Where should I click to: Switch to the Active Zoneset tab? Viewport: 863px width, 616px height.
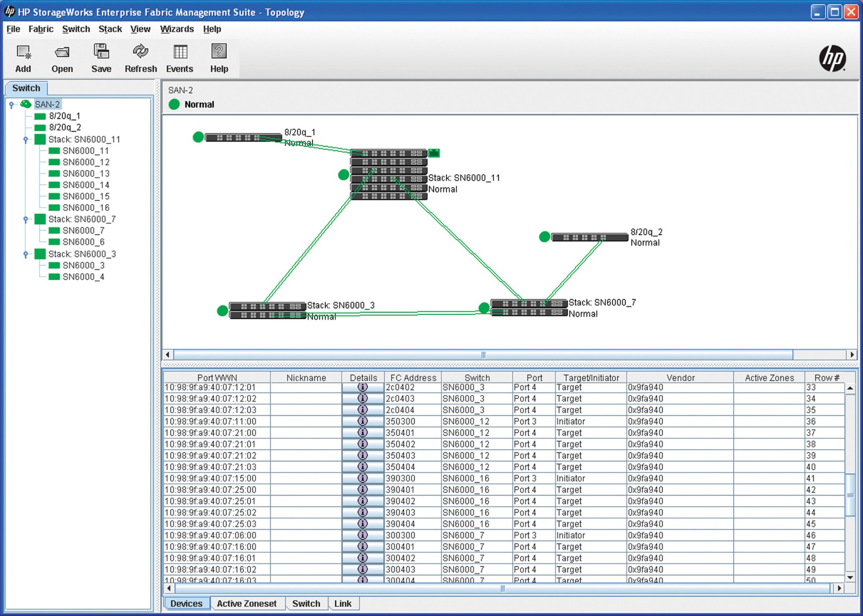pos(246,603)
